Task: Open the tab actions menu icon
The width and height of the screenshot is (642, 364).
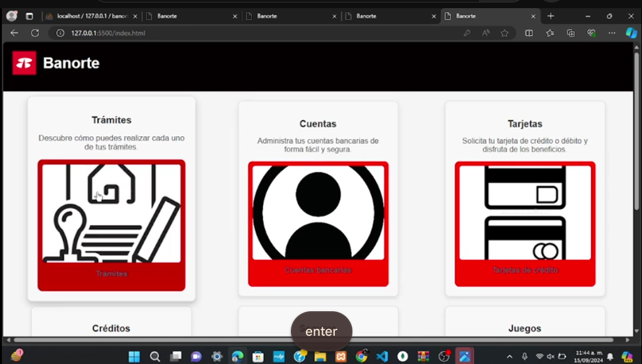Action: (29, 16)
